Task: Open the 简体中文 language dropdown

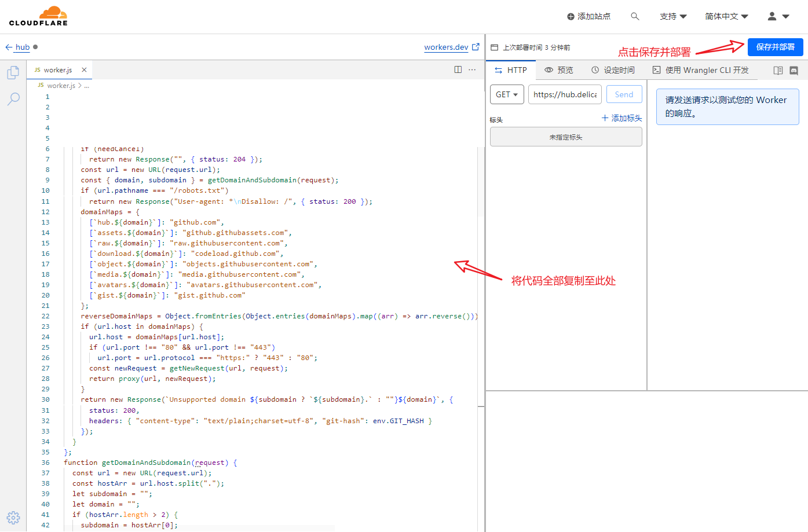Action: 726,16
